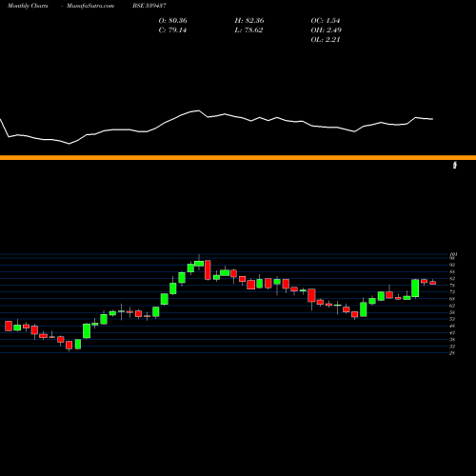Click the 'BSE 539437' symbol label
476x476 pixels.
click(x=149, y=6)
